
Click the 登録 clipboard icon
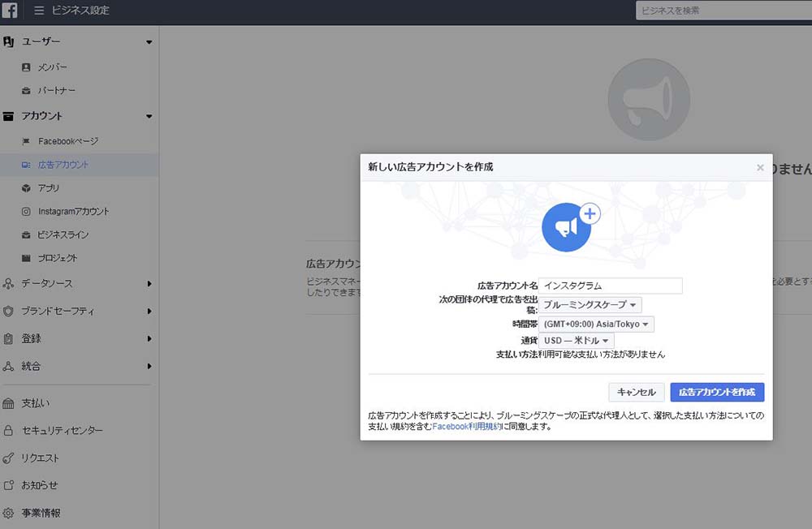8,338
